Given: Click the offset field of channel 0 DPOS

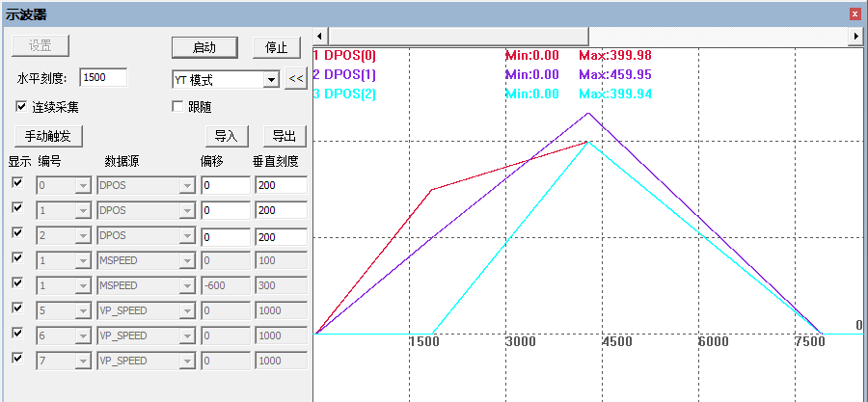Looking at the screenshot, I should pyautogui.click(x=226, y=185).
